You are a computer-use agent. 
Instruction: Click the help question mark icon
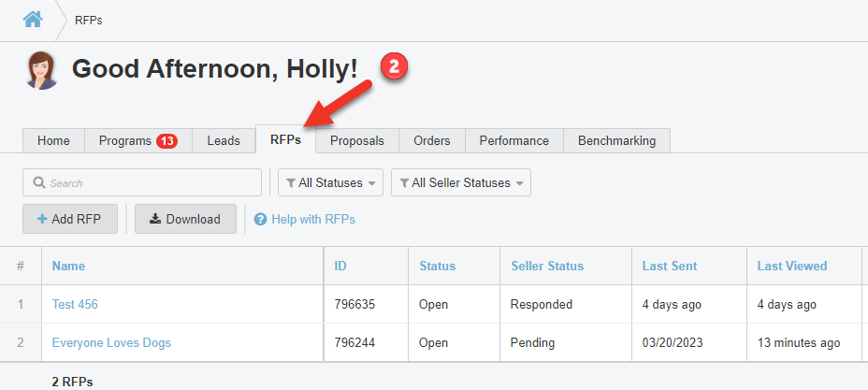click(260, 220)
